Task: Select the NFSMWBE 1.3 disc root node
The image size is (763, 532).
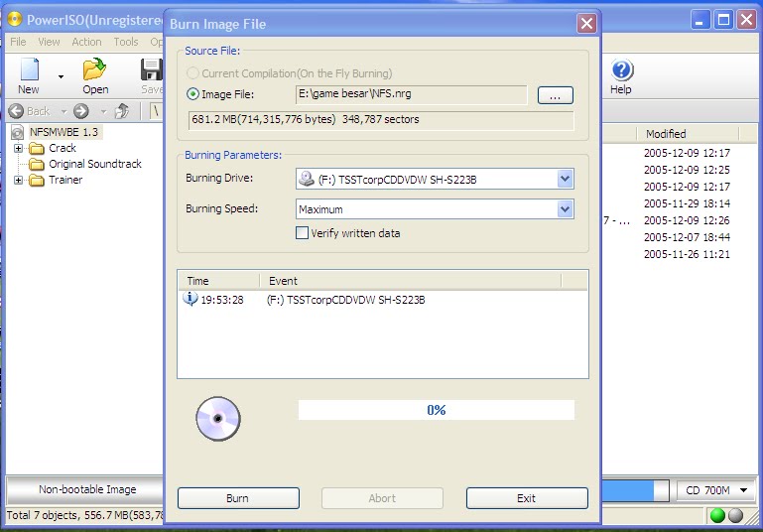Action: 64,132
